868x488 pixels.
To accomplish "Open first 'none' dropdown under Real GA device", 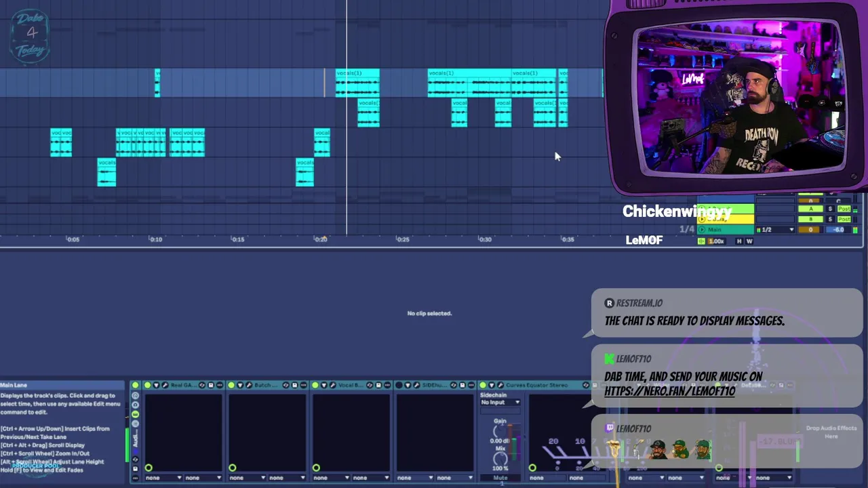I will [163, 478].
